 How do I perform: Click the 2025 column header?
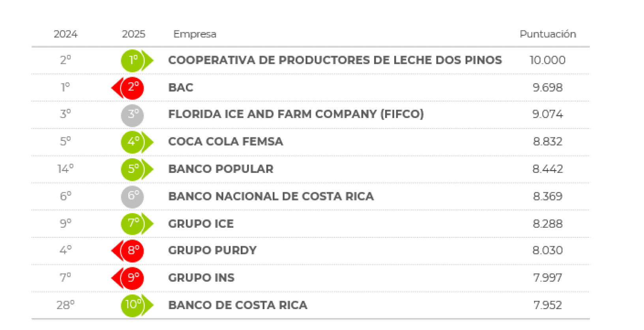tap(133, 34)
